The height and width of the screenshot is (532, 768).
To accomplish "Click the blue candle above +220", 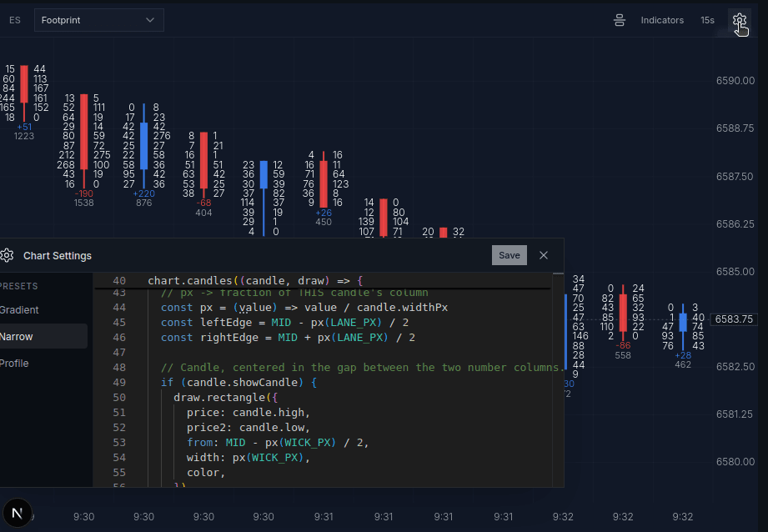I will pos(144,146).
